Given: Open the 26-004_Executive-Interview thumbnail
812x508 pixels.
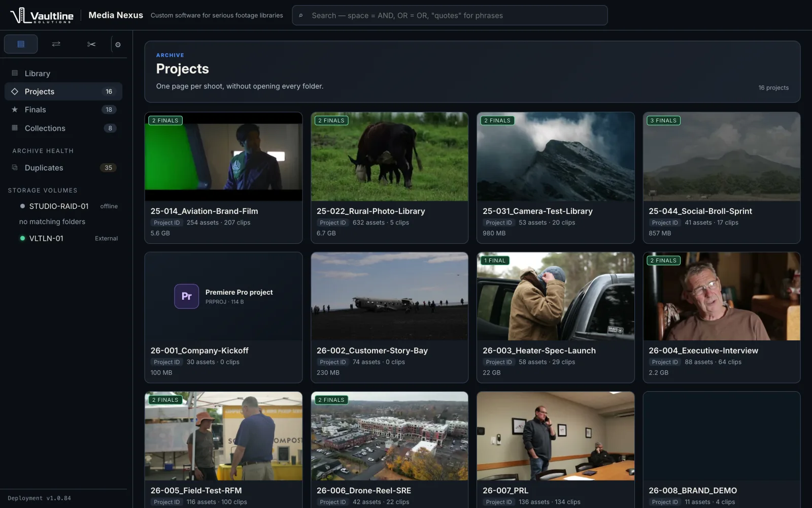Looking at the screenshot, I should click(x=722, y=296).
